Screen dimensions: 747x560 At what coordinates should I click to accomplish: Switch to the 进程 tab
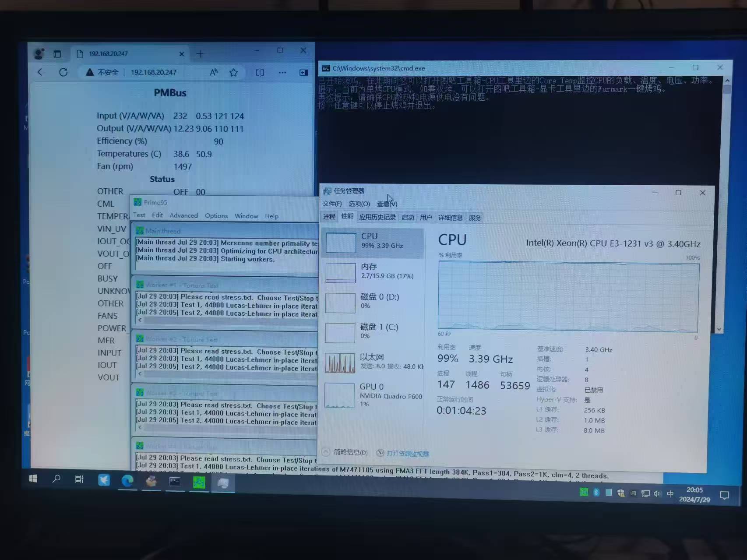click(329, 217)
